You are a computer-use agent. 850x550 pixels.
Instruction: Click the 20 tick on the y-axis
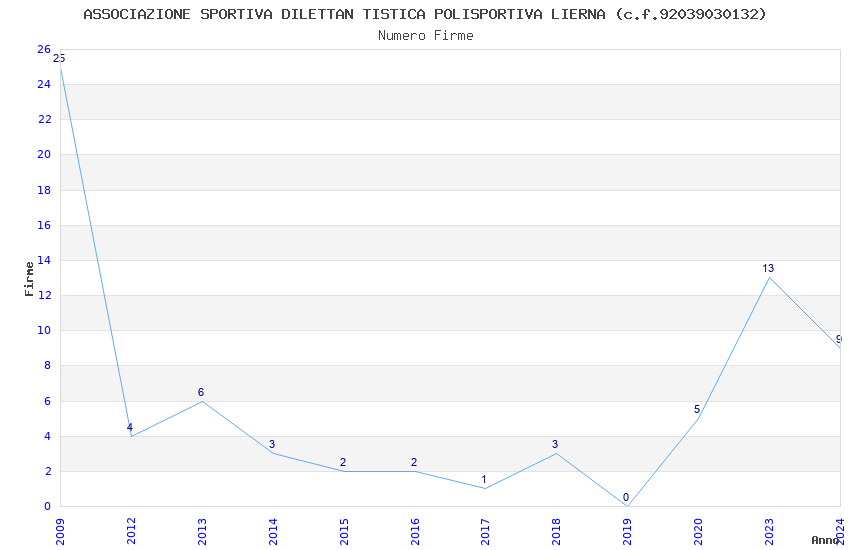pos(44,154)
